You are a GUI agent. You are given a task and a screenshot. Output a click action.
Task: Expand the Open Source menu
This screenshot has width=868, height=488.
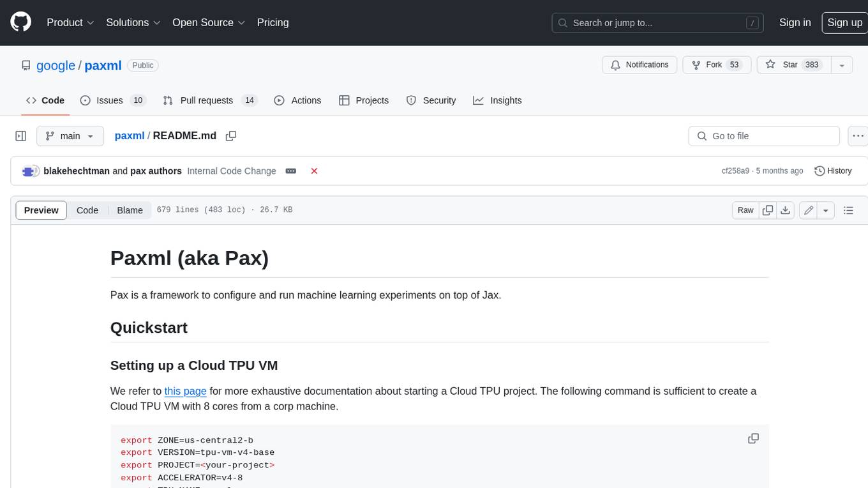209,22
